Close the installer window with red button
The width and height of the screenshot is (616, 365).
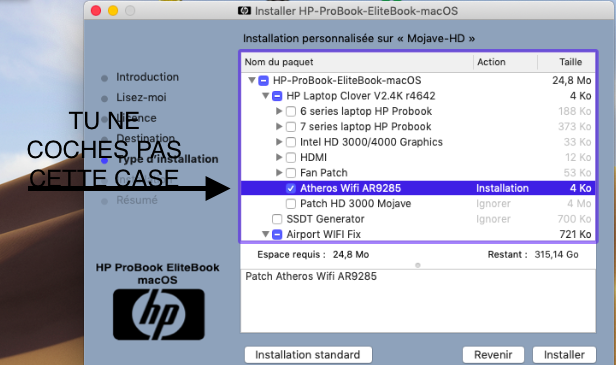pos(96,11)
